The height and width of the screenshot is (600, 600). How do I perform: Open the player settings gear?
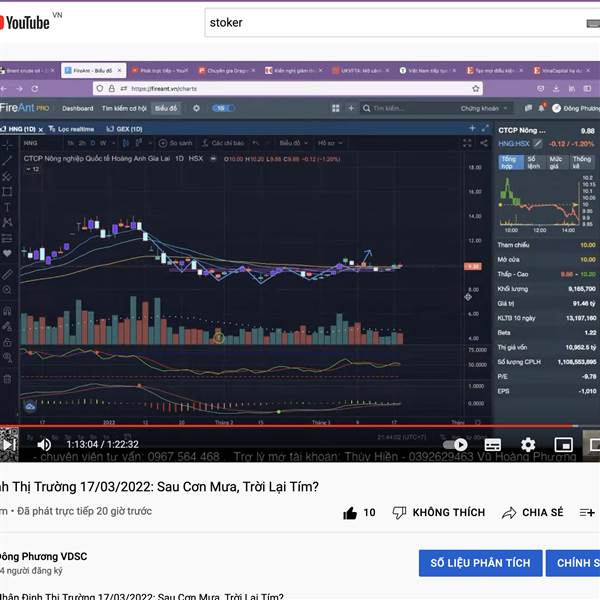pyautogui.click(x=528, y=445)
